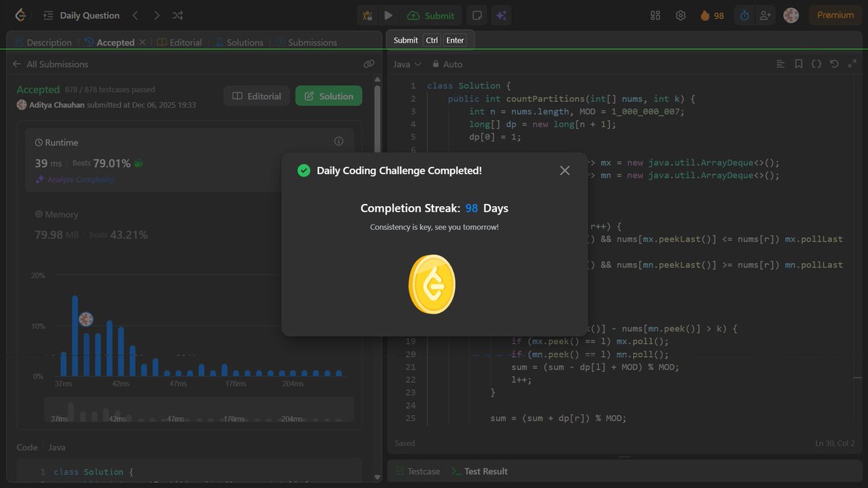Click the Runtime info circle icon
The image size is (868, 488).
(339, 142)
